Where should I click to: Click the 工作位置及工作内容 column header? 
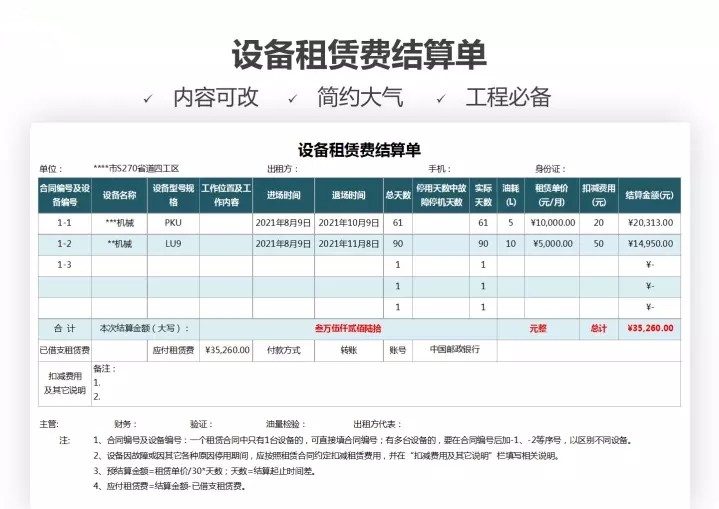click(226, 195)
